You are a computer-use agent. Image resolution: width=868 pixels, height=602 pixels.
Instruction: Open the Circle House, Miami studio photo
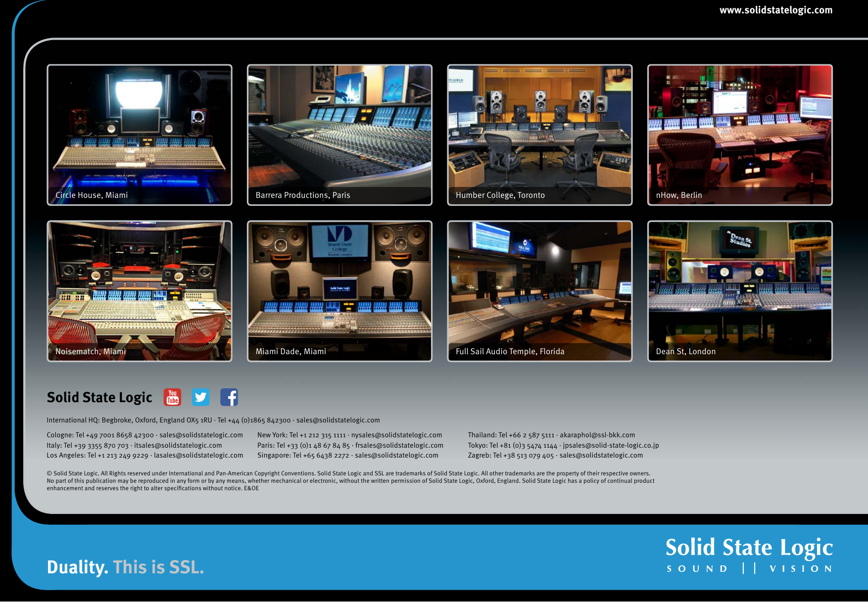click(x=140, y=135)
